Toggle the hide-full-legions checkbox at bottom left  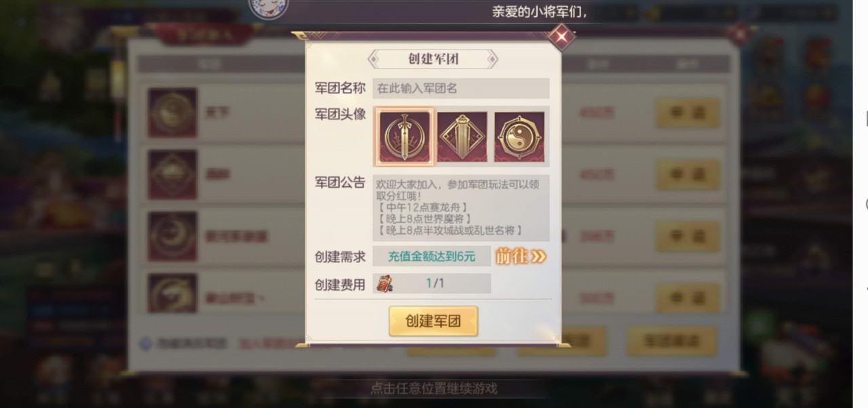[146, 344]
